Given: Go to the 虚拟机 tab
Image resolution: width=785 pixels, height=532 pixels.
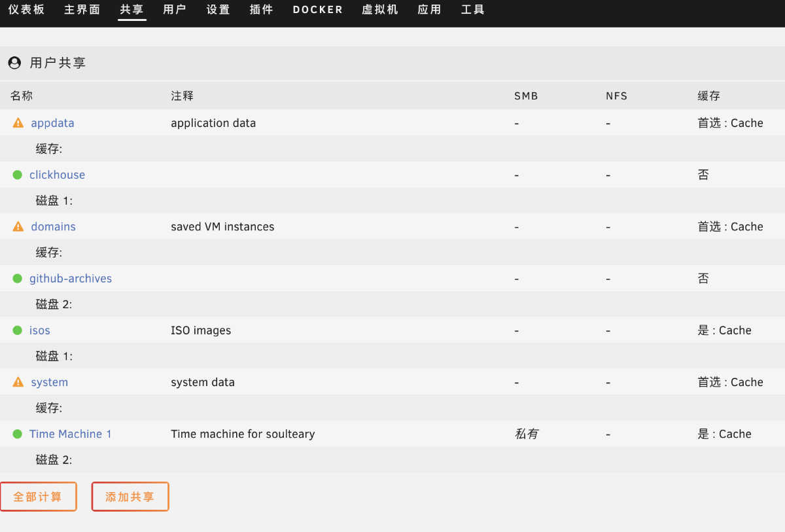Looking at the screenshot, I should coord(379,10).
